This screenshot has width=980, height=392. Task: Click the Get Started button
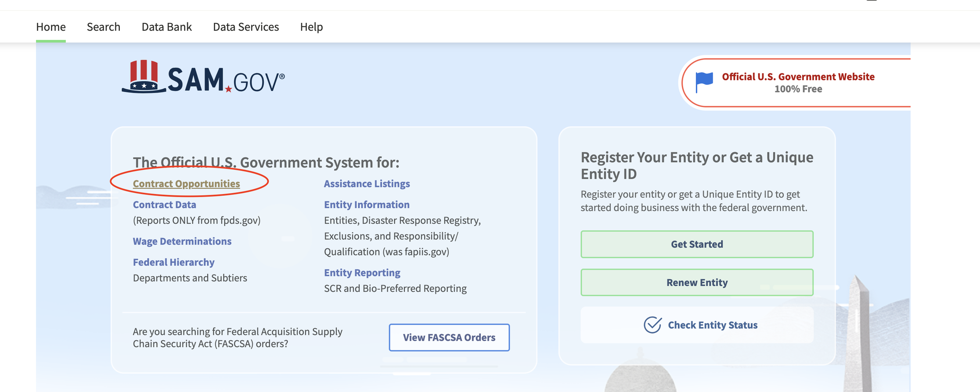tap(697, 244)
